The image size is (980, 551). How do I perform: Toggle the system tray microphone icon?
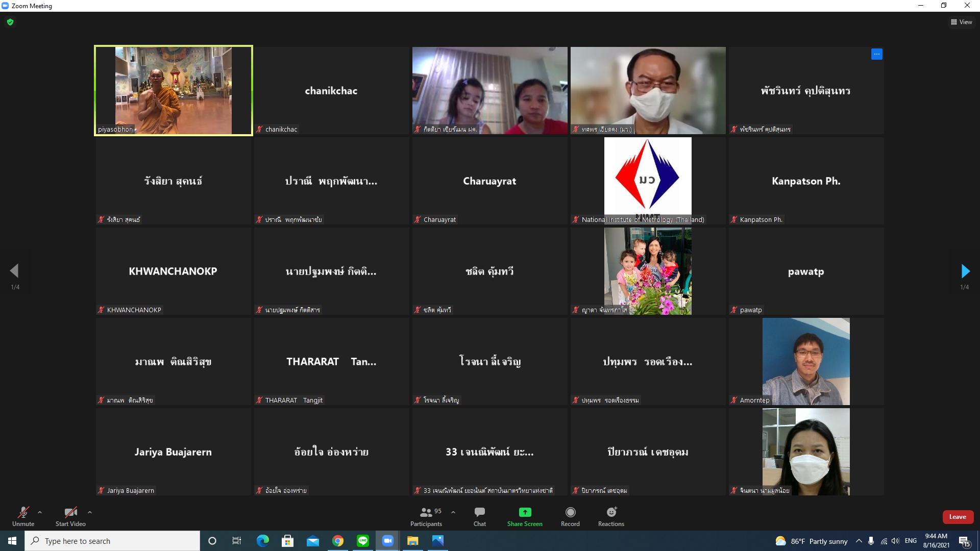[871, 541]
